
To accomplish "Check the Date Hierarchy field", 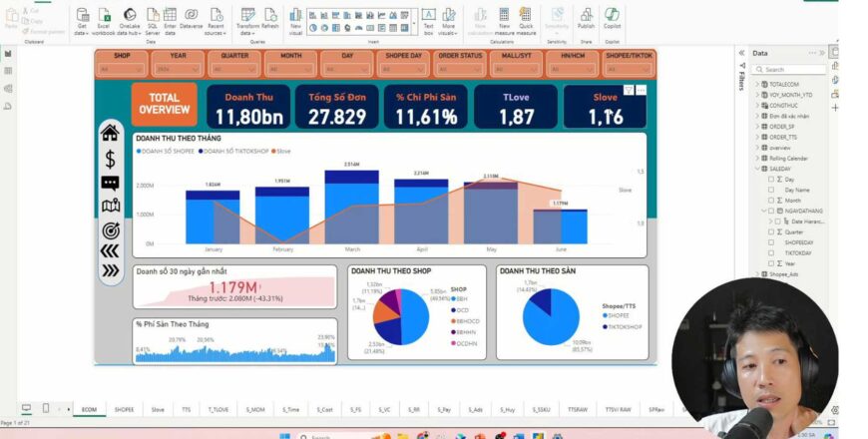I will [778, 221].
